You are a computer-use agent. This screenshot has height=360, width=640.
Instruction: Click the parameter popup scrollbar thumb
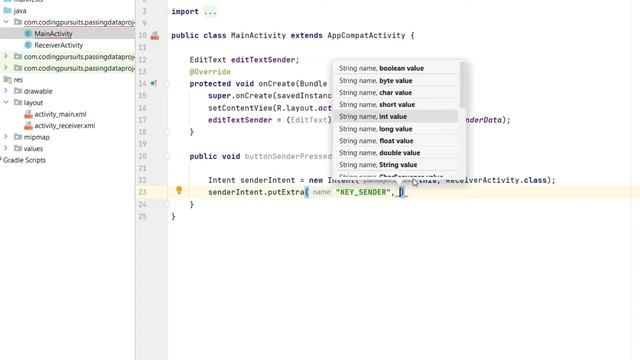click(462, 85)
